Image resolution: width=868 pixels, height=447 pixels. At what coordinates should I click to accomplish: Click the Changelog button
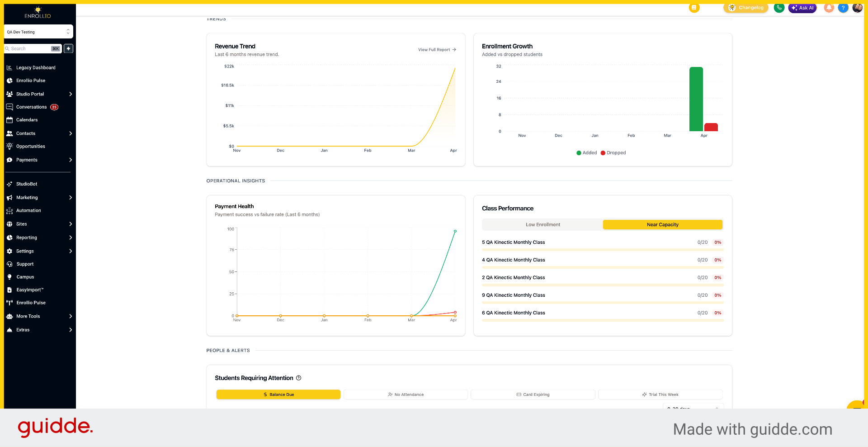[x=746, y=8]
